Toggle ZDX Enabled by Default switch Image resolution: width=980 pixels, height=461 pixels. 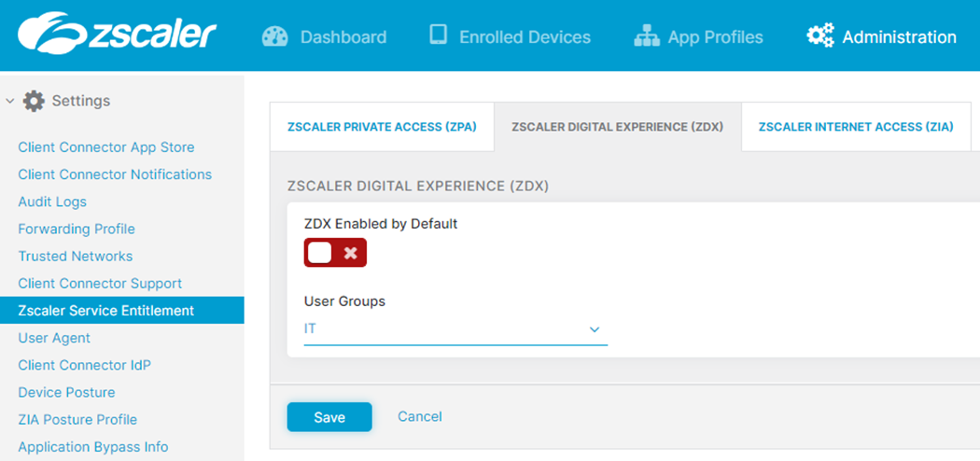[x=335, y=253]
